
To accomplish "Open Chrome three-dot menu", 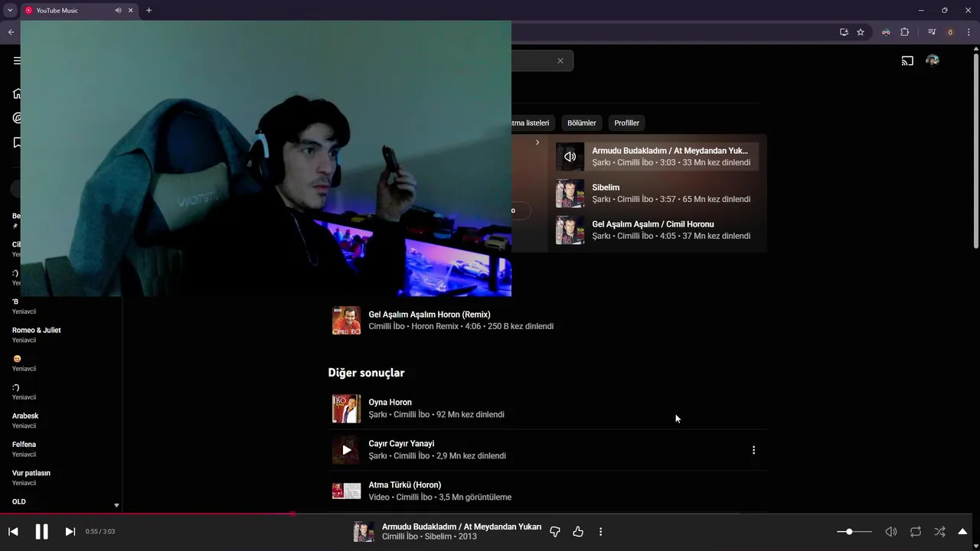I will (x=969, y=32).
